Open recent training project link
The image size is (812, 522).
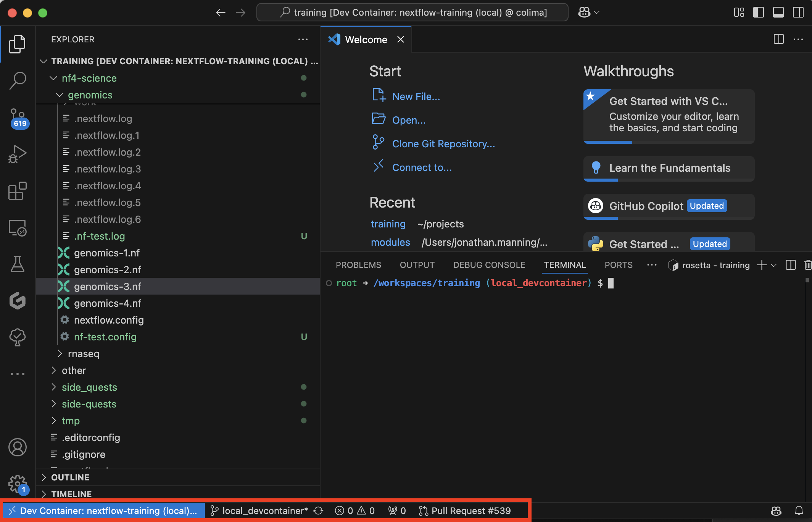[388, 224]
